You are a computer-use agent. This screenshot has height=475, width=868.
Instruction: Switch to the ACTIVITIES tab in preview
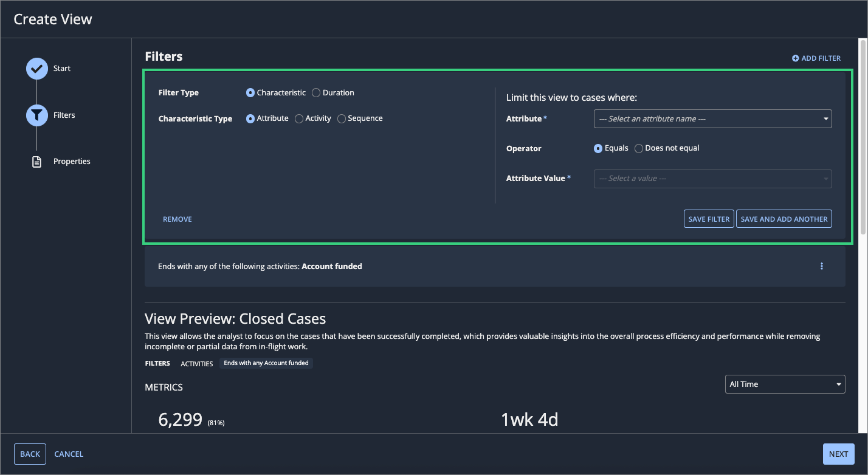tap(197, 364)
